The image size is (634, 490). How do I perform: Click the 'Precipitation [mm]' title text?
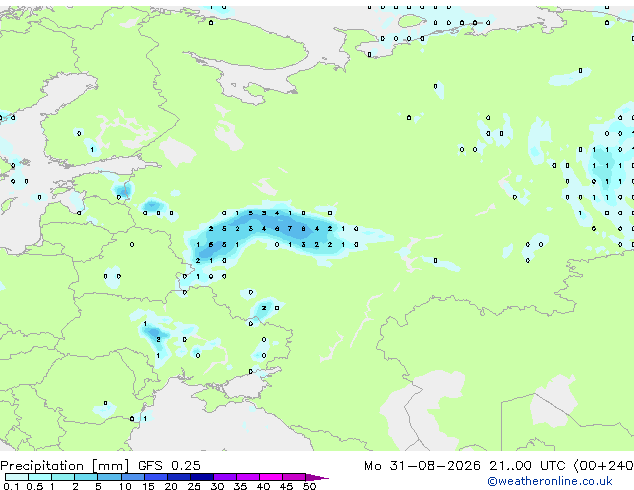[65, 466]
